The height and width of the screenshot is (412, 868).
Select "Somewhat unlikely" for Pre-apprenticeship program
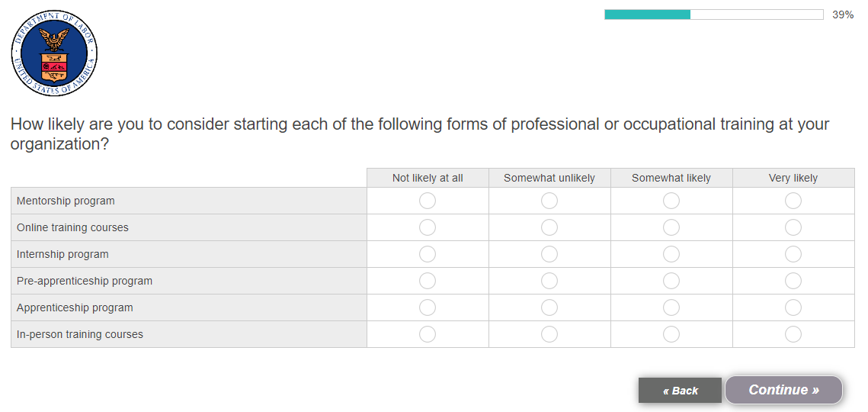click(549, 281)
